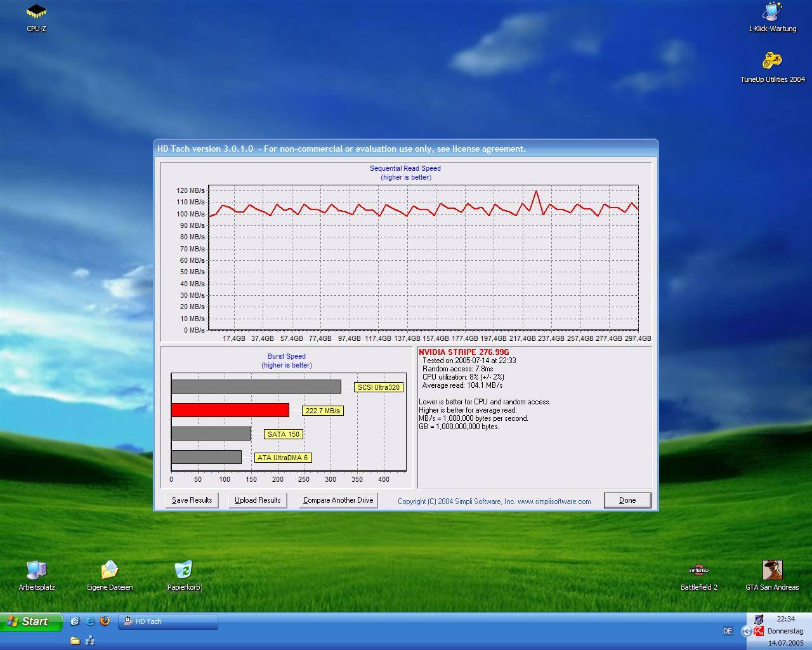Click the Save Results button

pos(192,500)
